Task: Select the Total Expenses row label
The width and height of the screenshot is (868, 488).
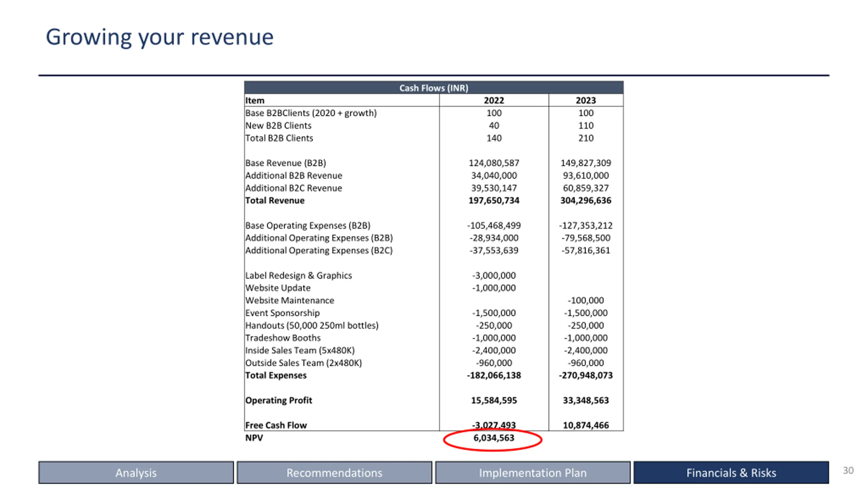Action: 276,375
